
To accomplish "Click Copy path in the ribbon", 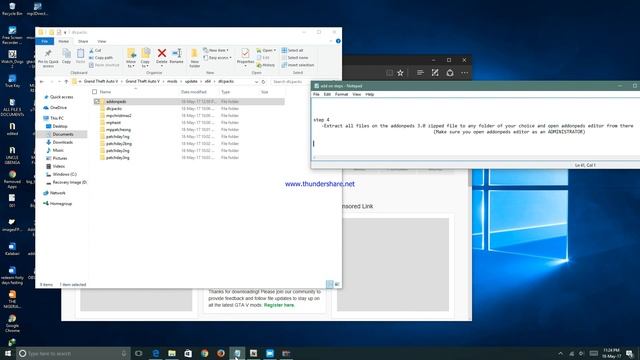I will (x=101, y=58).
